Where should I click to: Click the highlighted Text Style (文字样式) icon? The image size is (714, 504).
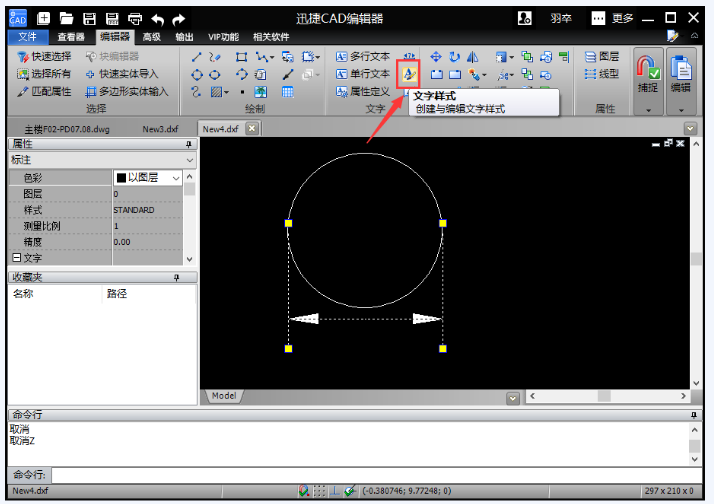pyautogui.click(x=409, y=74)
